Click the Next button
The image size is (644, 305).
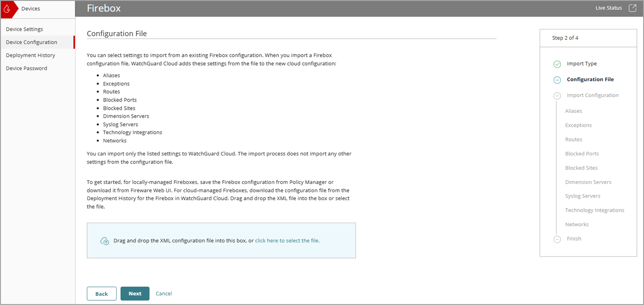(135, 294)
